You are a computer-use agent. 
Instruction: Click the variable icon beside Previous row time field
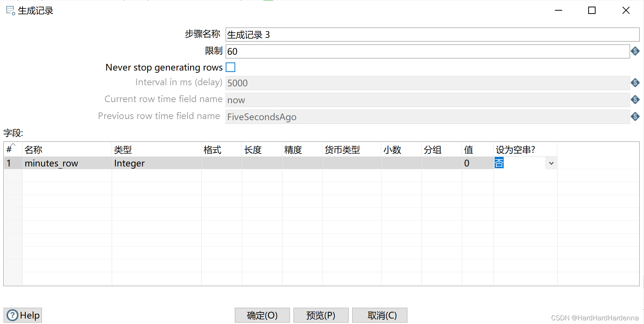coord(635,116)
